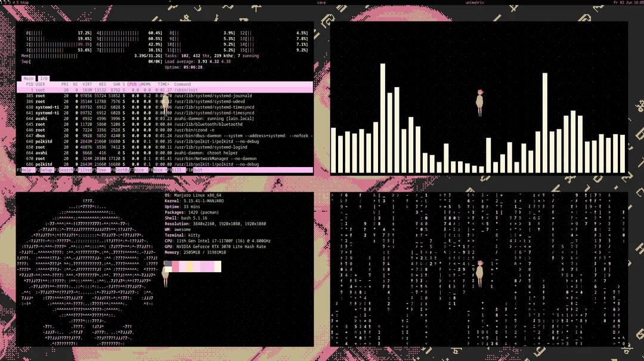
Task: Select workspace tag 2 in the bar
Action: pos(5,2)
